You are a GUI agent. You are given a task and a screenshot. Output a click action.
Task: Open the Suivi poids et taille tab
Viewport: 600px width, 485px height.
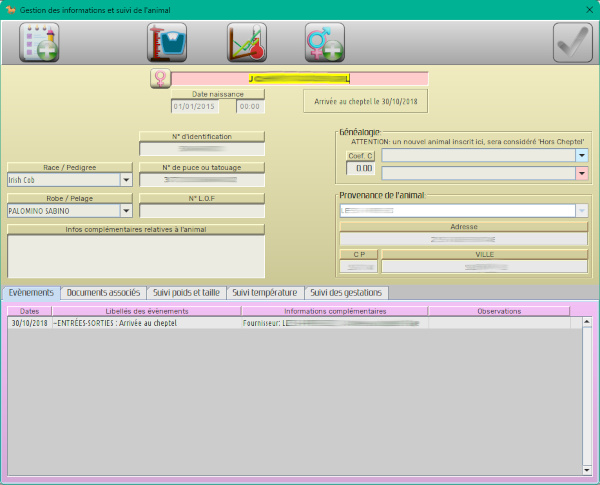click(x=186, y=293)
